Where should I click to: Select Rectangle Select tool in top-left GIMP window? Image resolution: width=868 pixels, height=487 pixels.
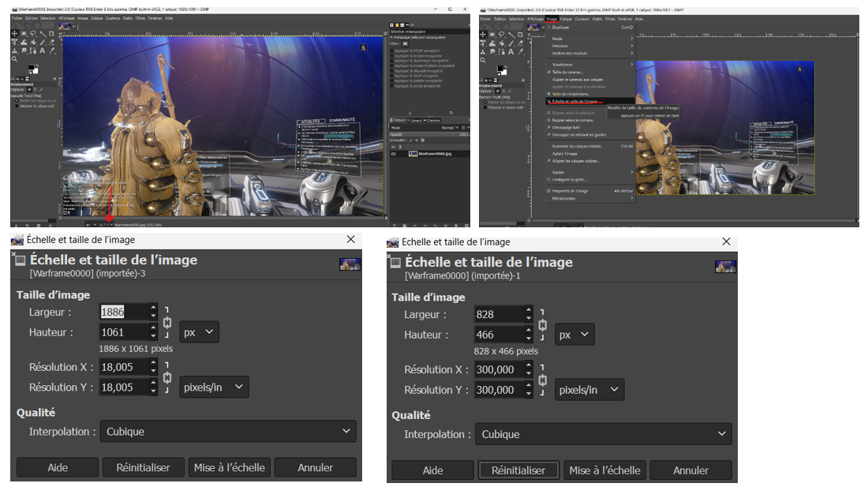tap(24, 33)
